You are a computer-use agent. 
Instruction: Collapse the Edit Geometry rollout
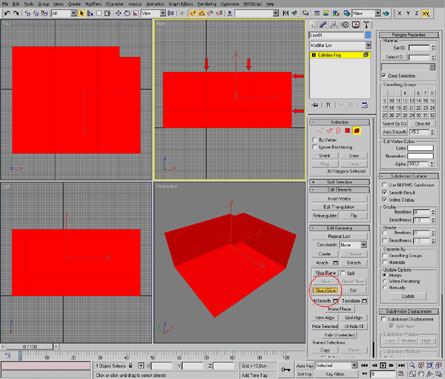coord(339,228)
